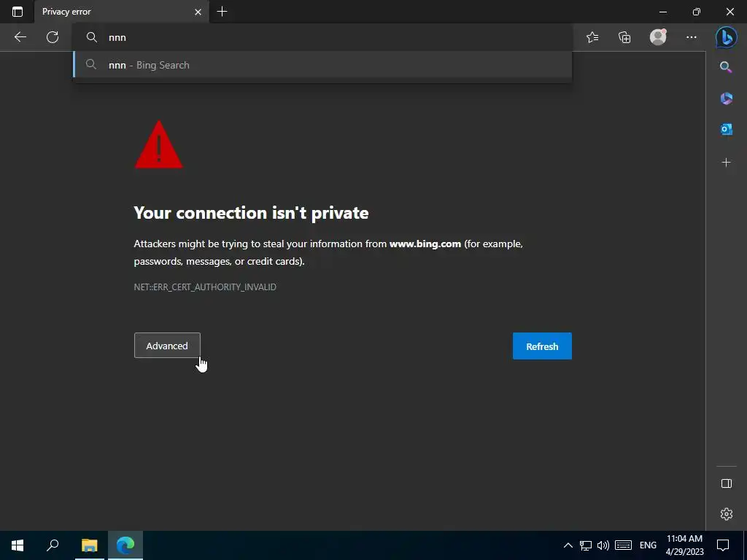Screen dimensions: 747x560
Task: Open taskbar Search magnifier
Action: (53, 545)
